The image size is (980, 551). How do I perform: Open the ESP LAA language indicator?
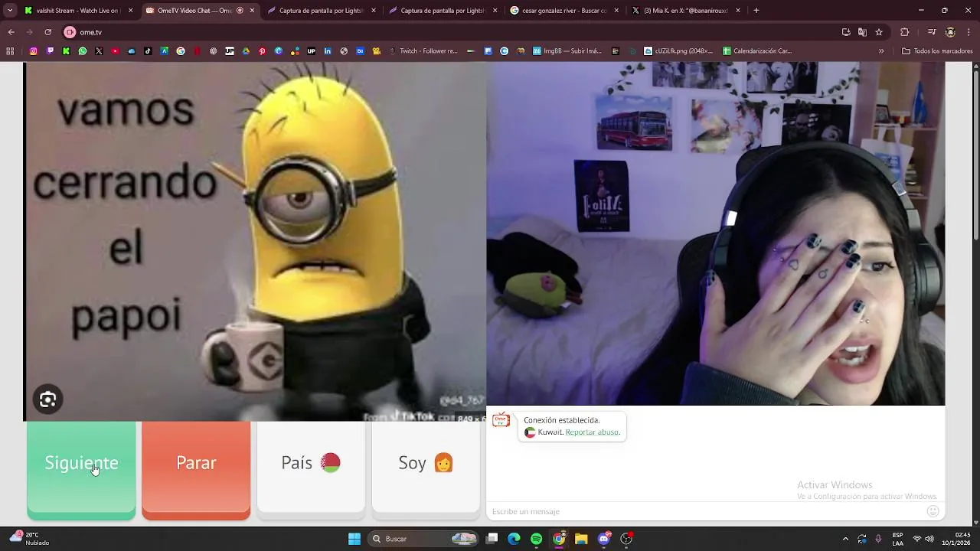897,539
